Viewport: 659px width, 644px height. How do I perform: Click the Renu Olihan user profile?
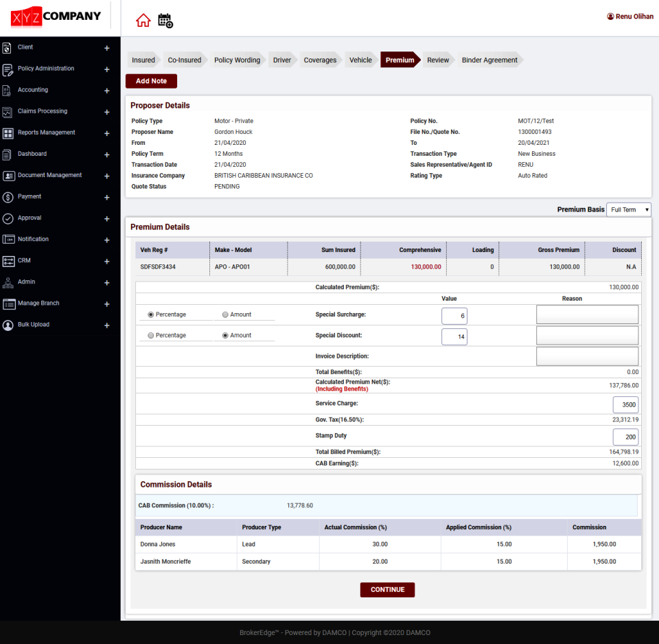pos(629,16)
